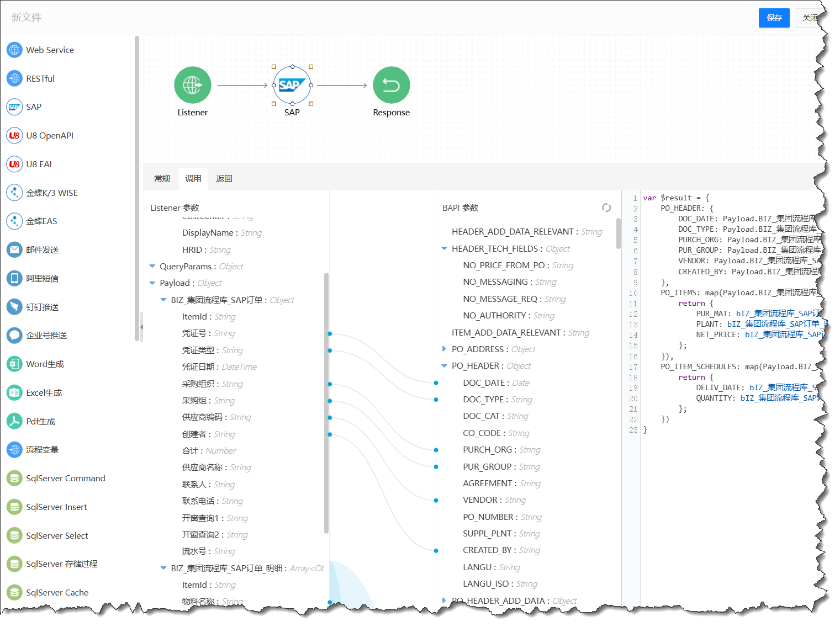840x627 pixels.
Task: Click the component sidebar scrollbar
Action: (x=136, y=188)
